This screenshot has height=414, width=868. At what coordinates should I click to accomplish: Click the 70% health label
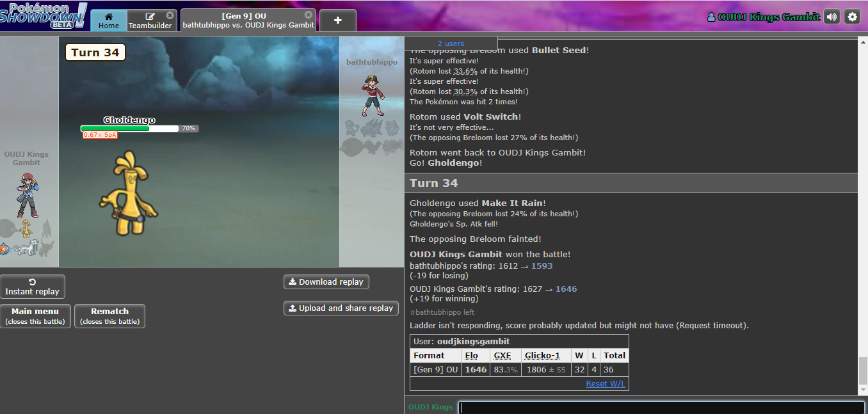[189, 129]
